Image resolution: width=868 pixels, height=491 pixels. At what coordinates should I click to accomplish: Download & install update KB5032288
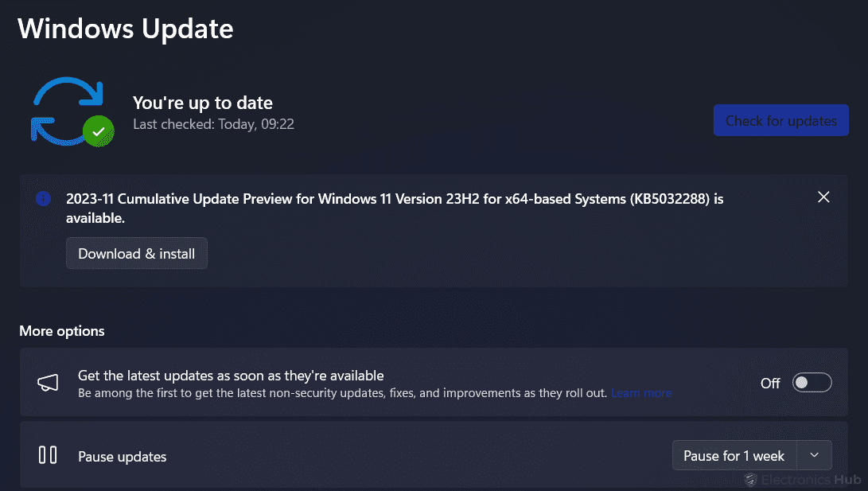(x=136, y=253)
